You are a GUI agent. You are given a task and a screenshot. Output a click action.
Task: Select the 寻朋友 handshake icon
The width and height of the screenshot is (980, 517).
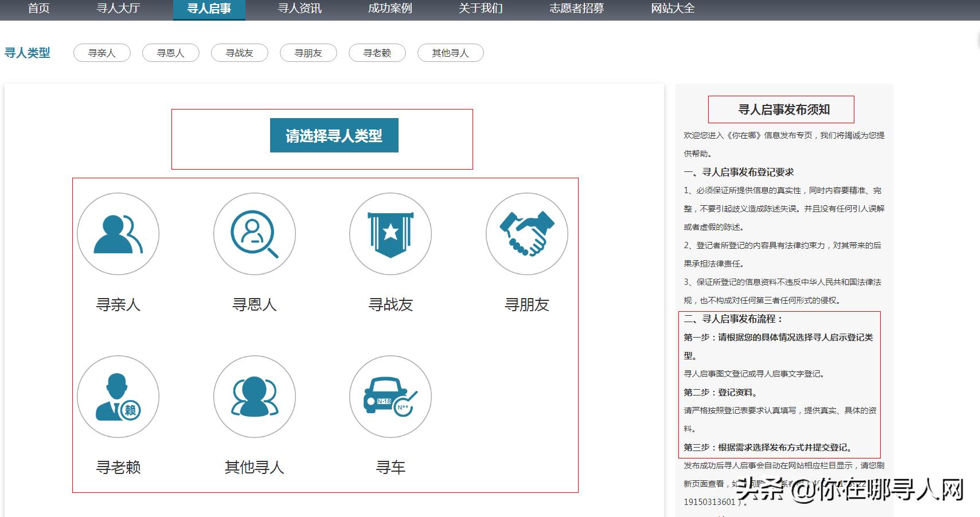pyautogui.click(x=526, y=234)
